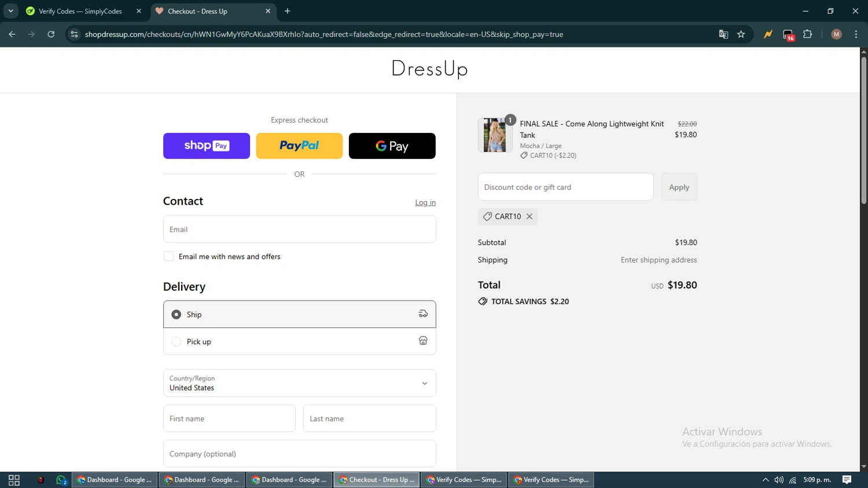
Task: Open the orange lightning extension
Action: [768, 34]
